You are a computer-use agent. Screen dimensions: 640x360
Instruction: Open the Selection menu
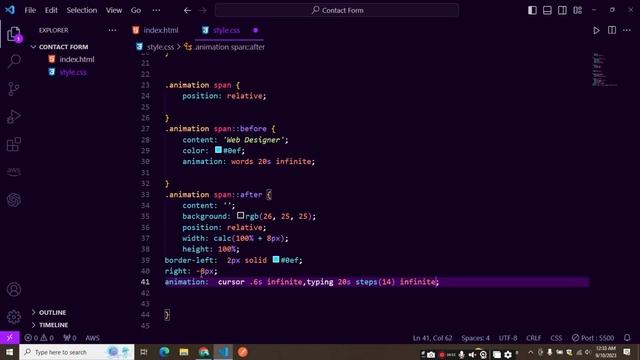82,10
